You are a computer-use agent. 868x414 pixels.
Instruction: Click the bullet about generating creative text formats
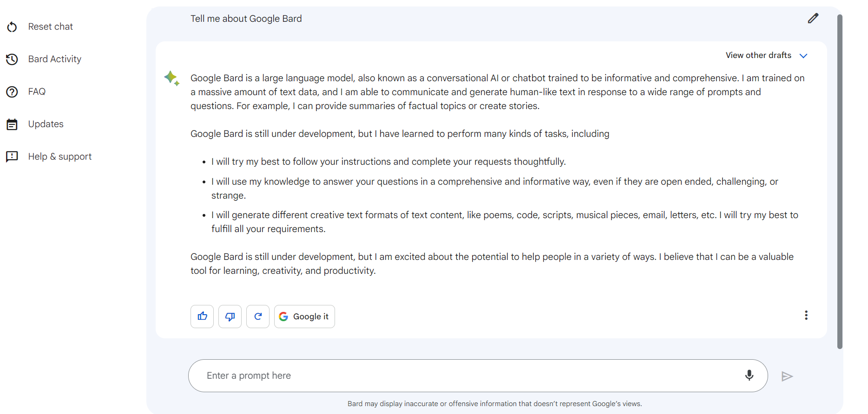pos(505,222)
